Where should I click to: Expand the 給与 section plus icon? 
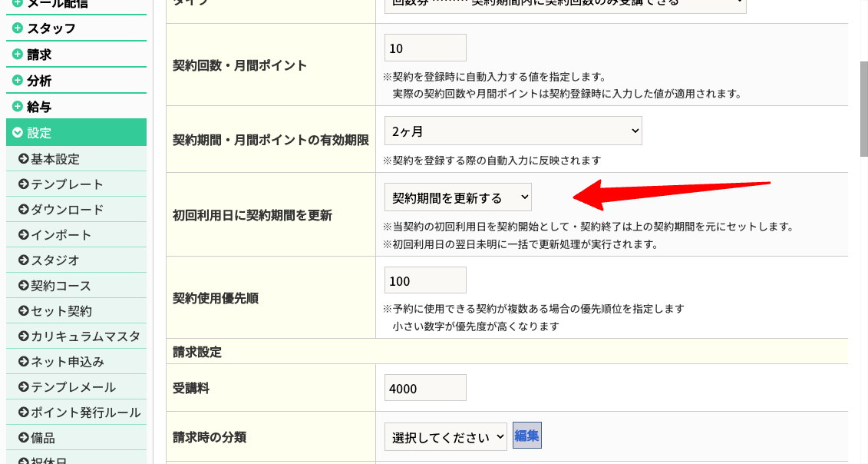tap(18, 107)
